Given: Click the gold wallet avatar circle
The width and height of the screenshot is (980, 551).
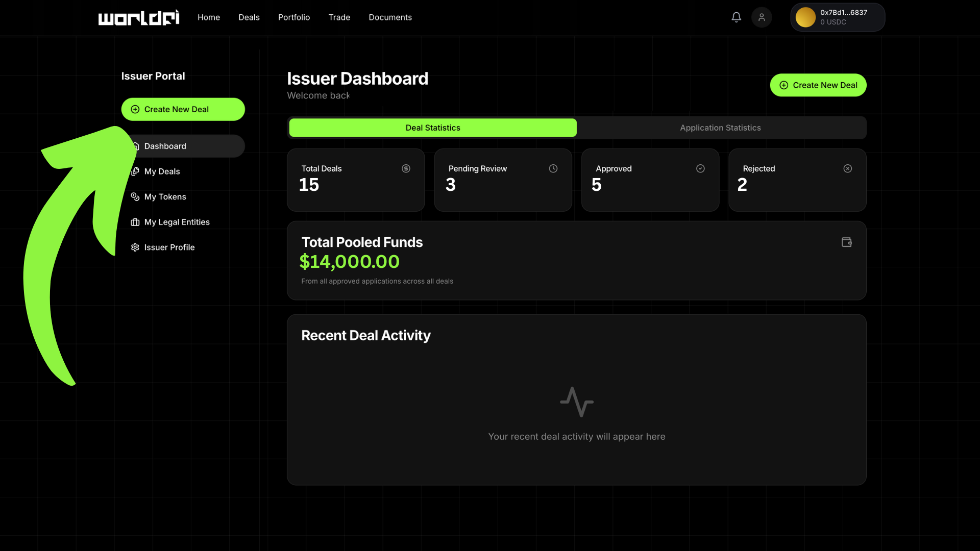Looking at the screenshot, I should pos(805,17).
